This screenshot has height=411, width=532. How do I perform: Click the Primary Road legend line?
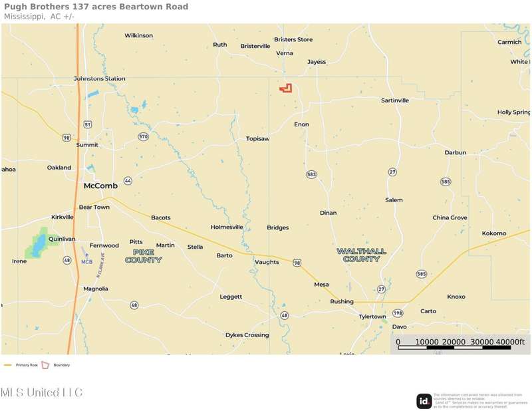(8, 365)
